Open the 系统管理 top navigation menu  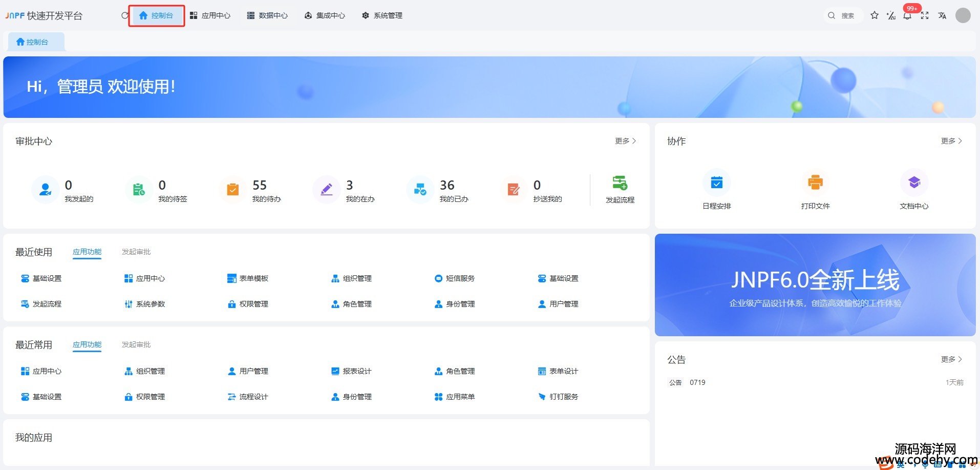[382, 15]
